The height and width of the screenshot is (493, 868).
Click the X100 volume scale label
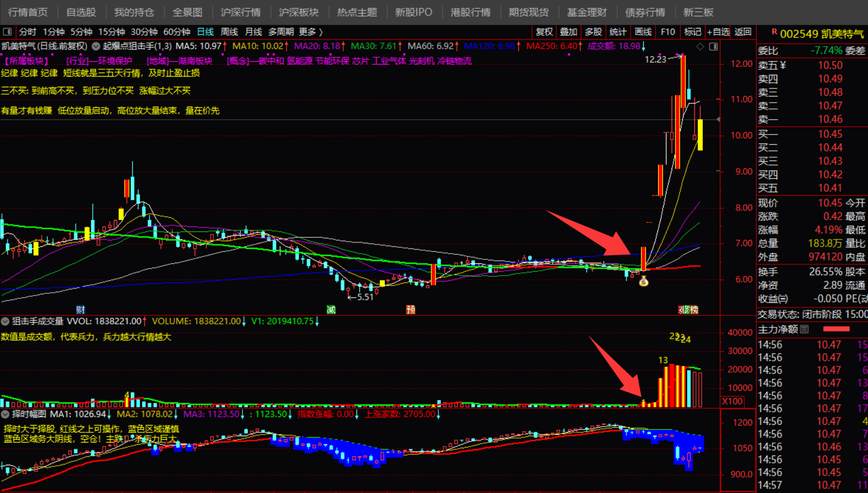(x=732, y=401)
